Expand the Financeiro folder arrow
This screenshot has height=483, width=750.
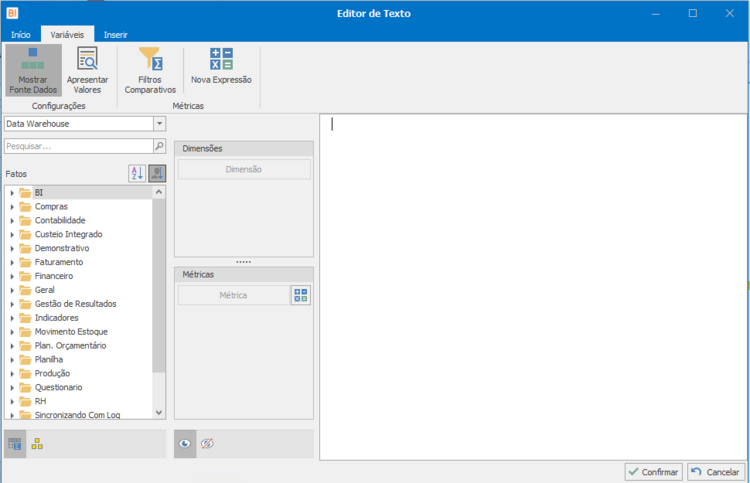coord(12,276)
